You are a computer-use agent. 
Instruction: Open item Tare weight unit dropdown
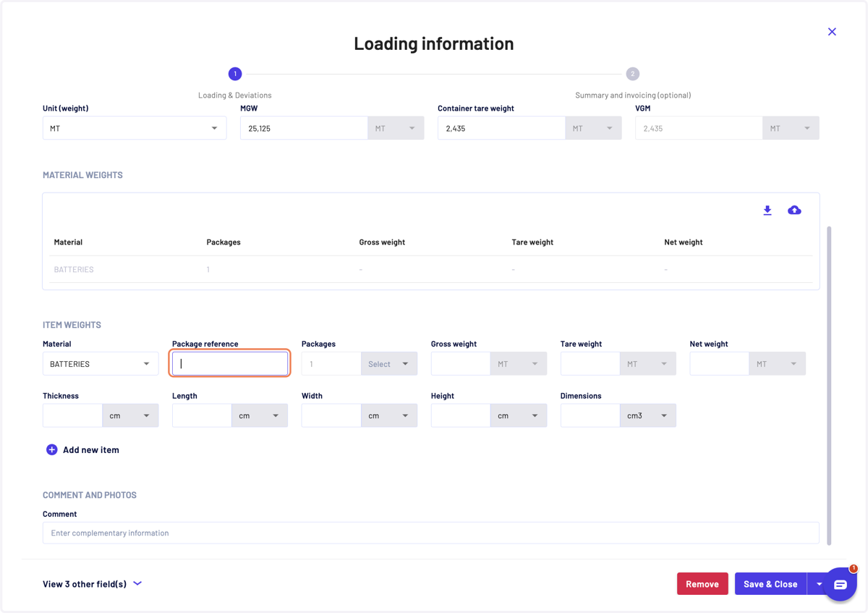click(648, 364)
